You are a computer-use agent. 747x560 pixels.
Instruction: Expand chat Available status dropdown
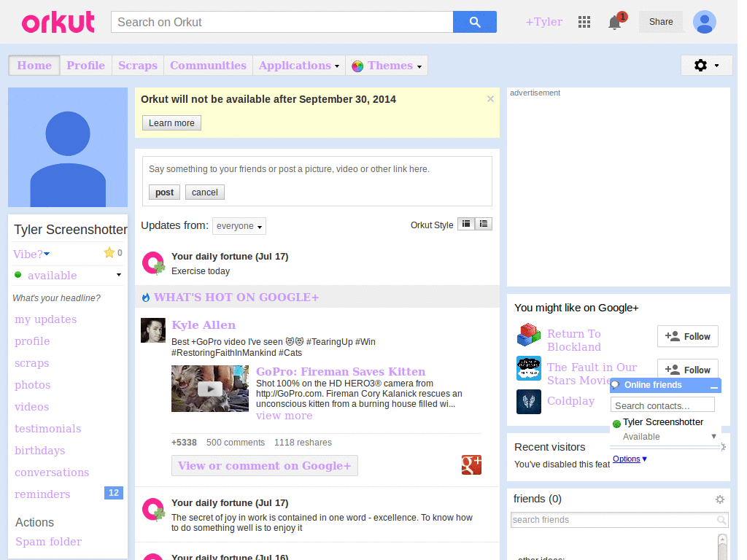pos(713,436)
